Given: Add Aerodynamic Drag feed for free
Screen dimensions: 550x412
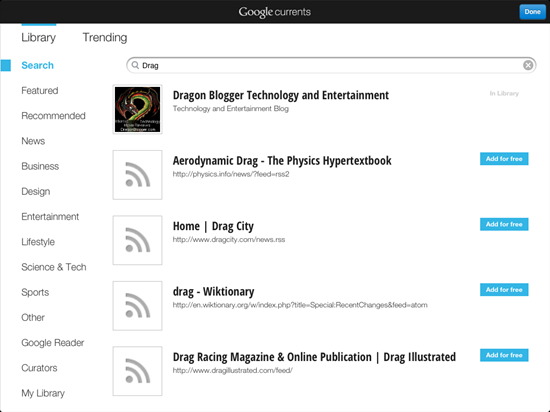Looking at the screenshot, I should click(x=504, y=159).
